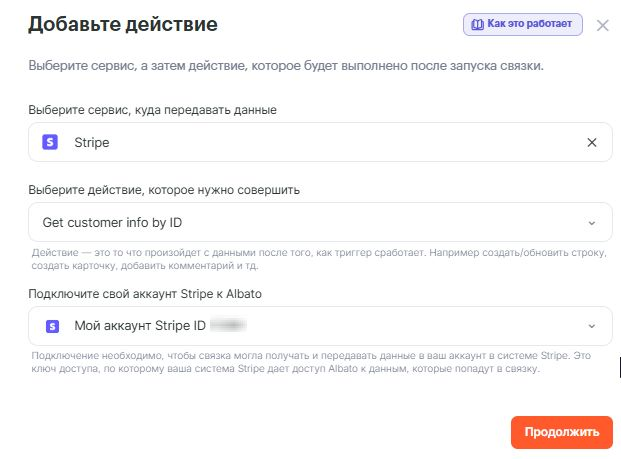The width and height of the screenshot is (621, 459).
Task: Click the "Выберите действие, которое нужно совершить" label
Action: [164, 189]
